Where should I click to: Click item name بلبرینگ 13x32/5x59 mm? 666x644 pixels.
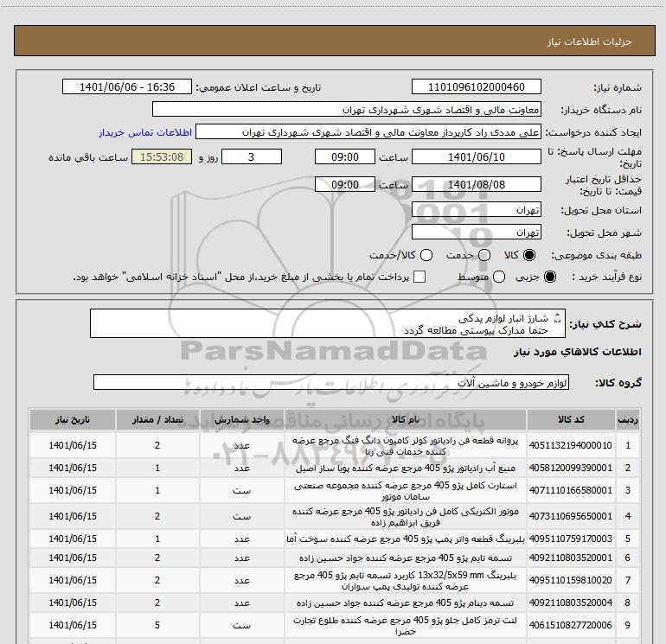pos(405,581)
